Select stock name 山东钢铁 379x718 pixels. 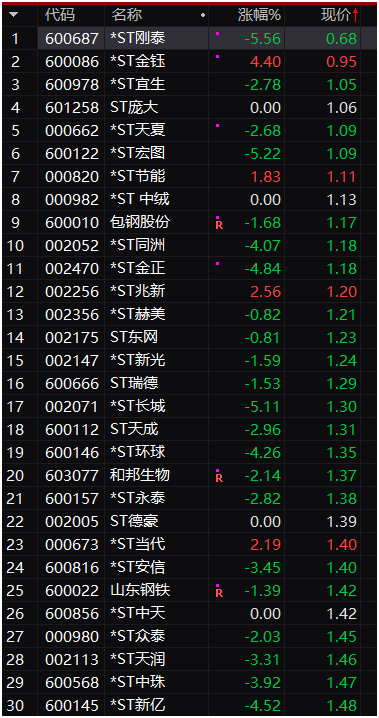point(140,590)
